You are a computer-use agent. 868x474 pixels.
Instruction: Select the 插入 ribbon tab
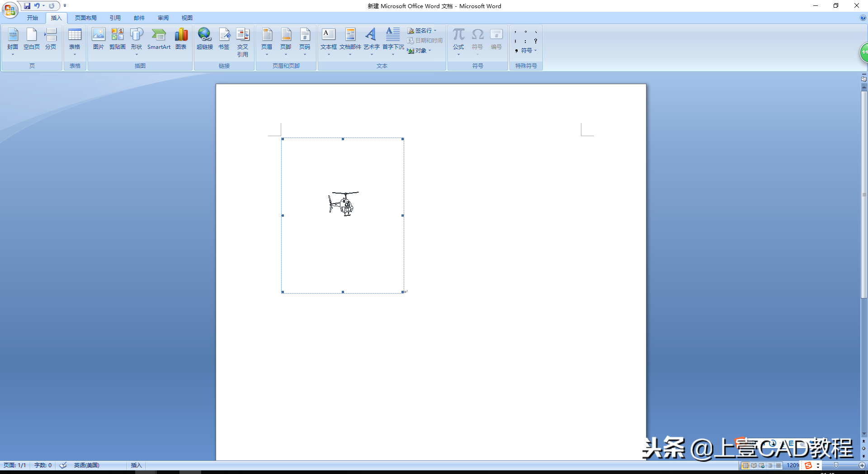(56, 18)
